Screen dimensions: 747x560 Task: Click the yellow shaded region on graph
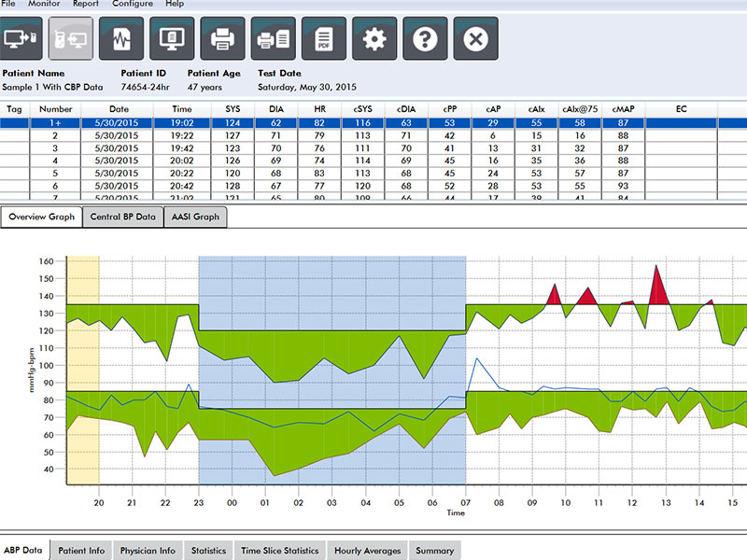click(83, 370)
